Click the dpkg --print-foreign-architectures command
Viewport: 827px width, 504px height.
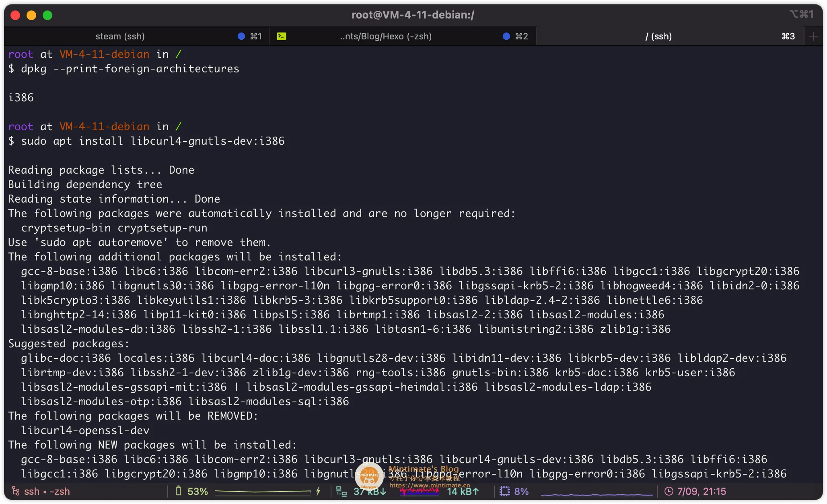[130, 69]
